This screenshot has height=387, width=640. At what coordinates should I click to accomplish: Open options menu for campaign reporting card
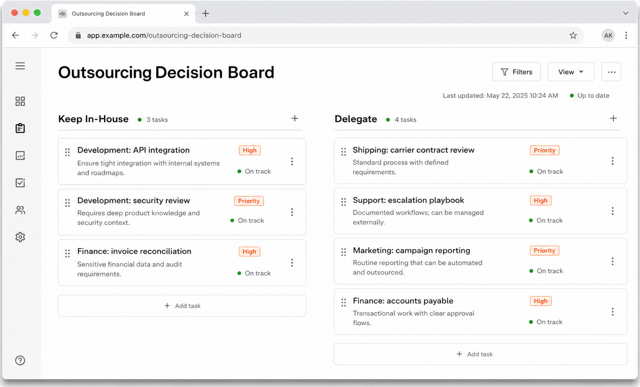[x=612, y=261]
